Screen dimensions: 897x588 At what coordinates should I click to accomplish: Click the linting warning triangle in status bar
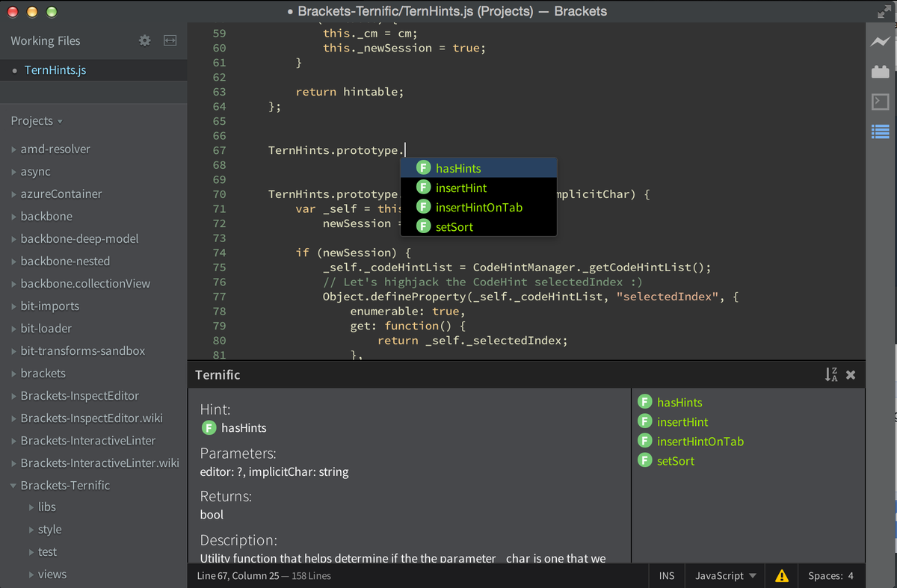click(782, 575)
